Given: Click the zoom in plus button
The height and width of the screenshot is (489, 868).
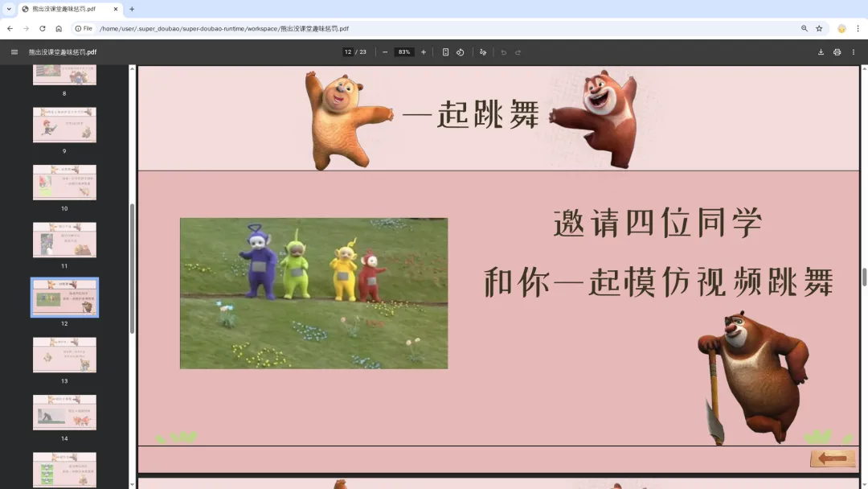Looking at the screenshot, I should click(424, 52).
